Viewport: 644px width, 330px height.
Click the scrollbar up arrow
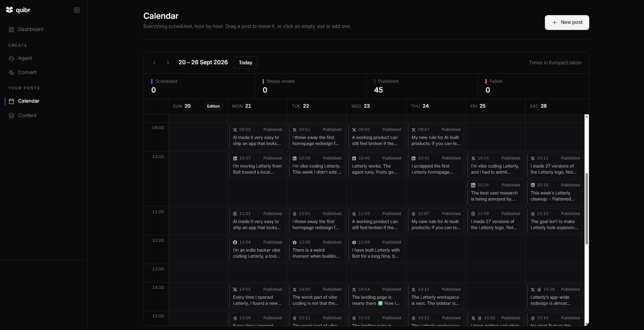click(x=587, y=117)
